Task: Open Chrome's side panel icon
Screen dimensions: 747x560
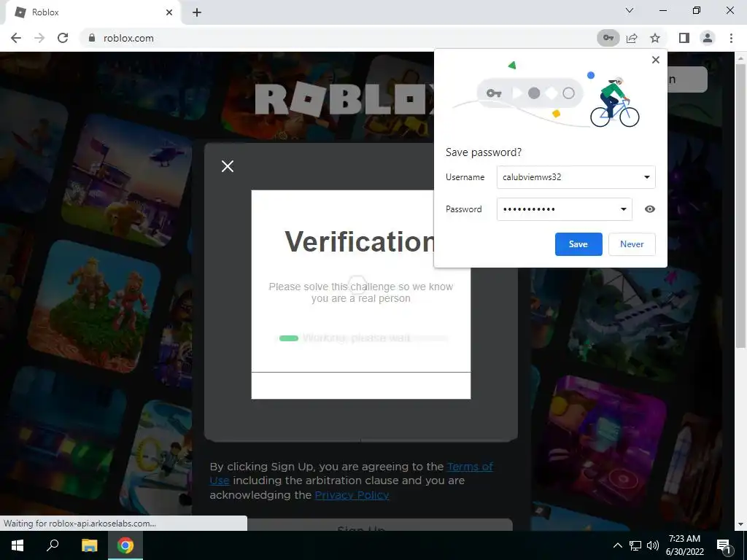Action: (x=684, y=38)
